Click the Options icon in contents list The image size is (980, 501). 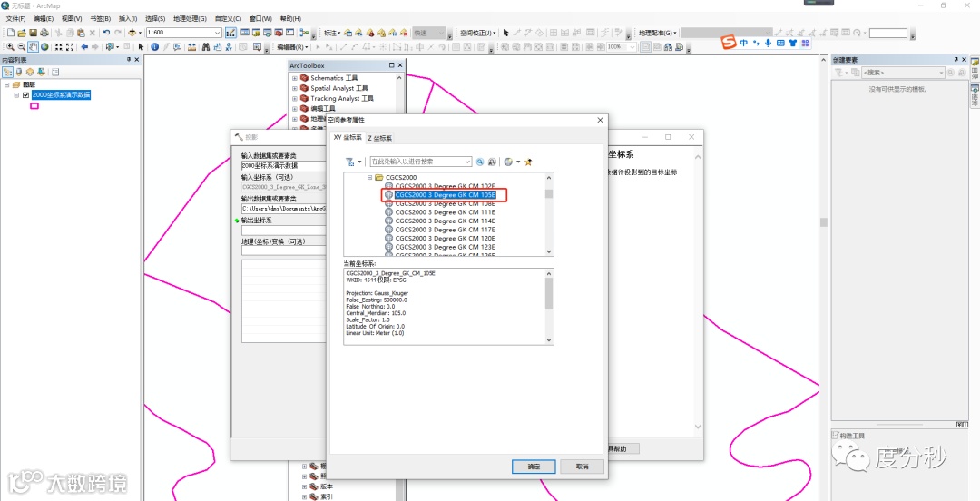point(55,72)
